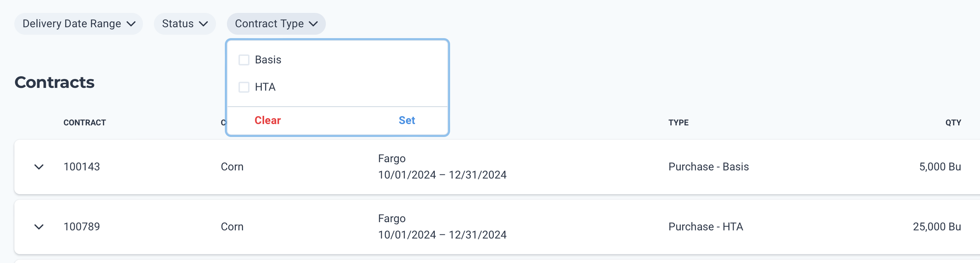Viewport: 980px width, 263px height.
Task: Collapse the Contract Type filter dropdown
Action: coord(276,24)
